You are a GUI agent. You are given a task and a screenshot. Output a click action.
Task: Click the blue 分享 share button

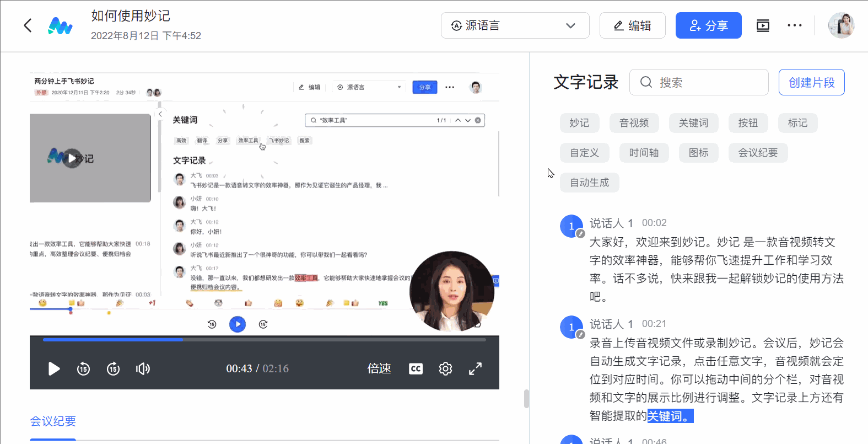(x=708, y=25)
